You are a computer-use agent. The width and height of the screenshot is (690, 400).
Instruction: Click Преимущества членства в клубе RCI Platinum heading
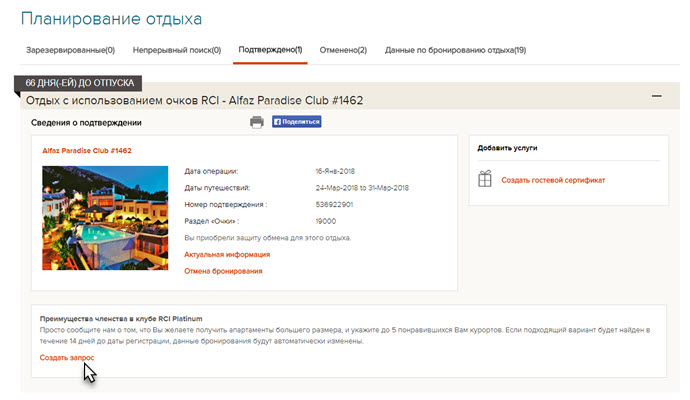121,319
